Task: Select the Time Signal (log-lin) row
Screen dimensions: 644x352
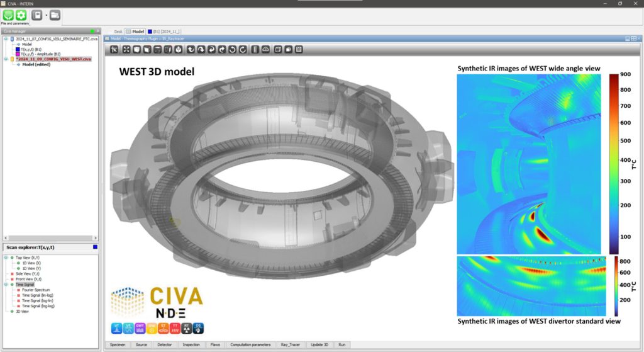Action: [x=37, y=300]
